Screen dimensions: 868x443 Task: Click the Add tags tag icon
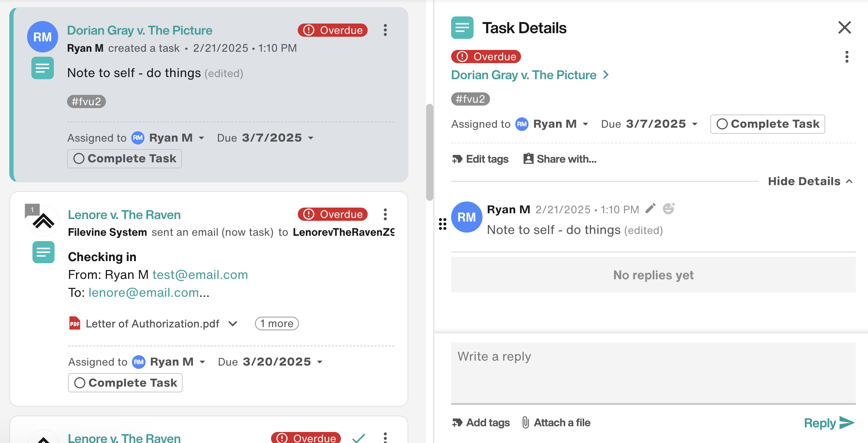point(457,423)
